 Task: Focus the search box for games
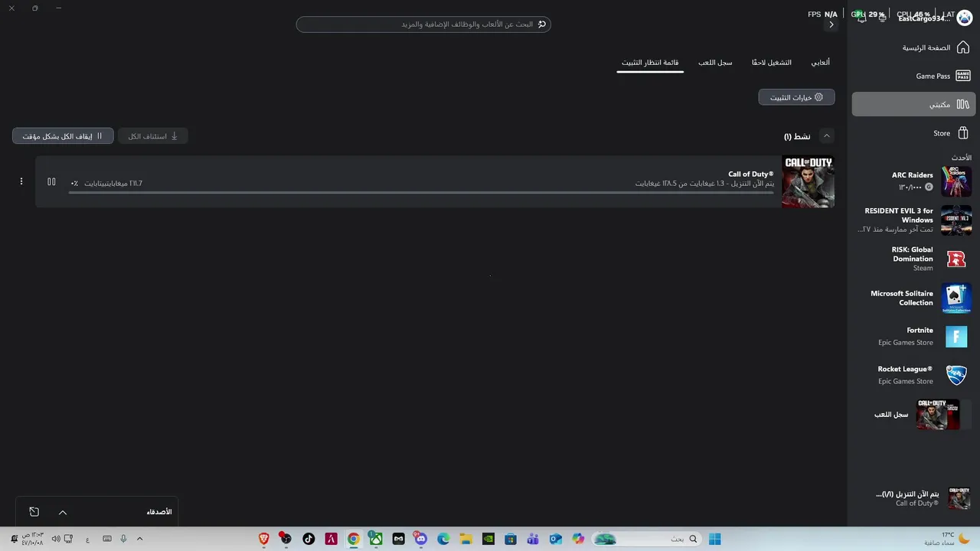[423, 24]
